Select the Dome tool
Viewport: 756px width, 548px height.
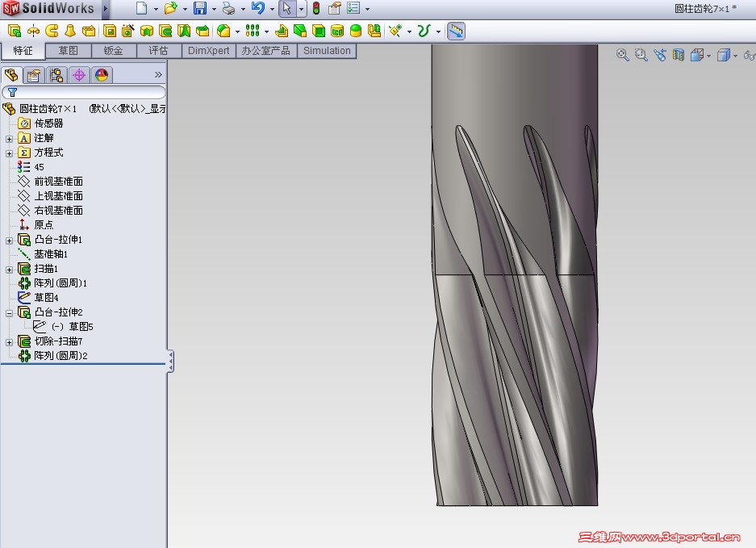pos(355,31)
